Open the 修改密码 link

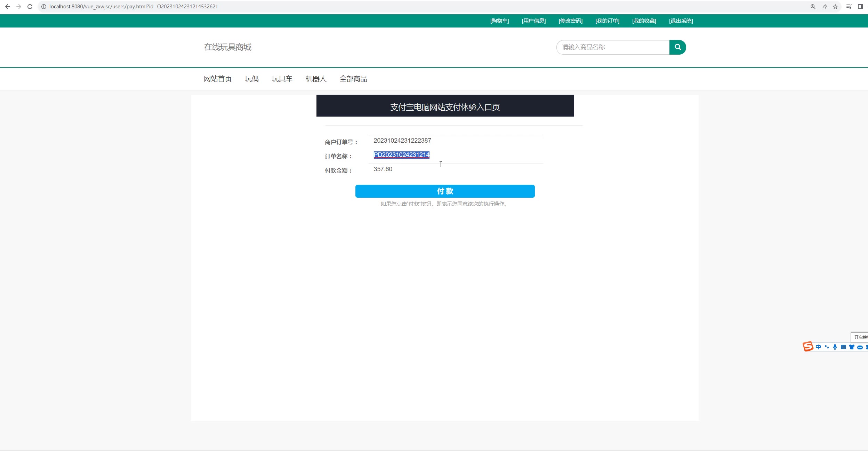pos(571,21)
